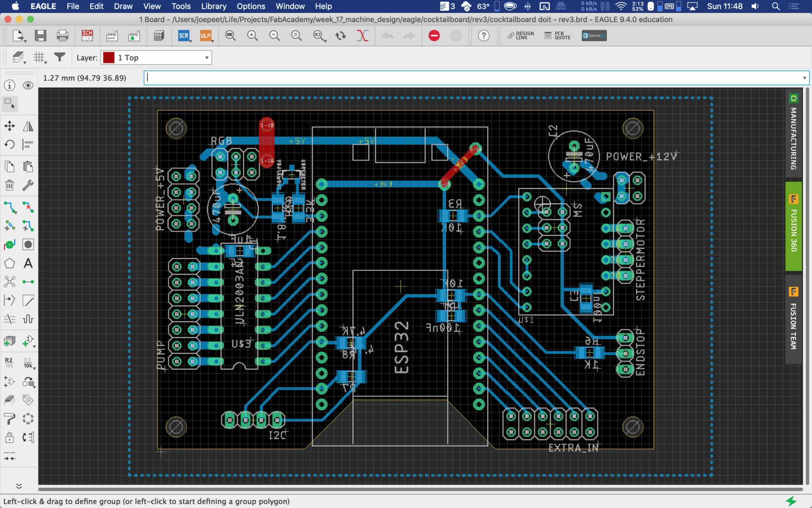Screen dimensions: 812x508
Task: Click the lightning bolt status icon
Action: (x=791, y=501)
